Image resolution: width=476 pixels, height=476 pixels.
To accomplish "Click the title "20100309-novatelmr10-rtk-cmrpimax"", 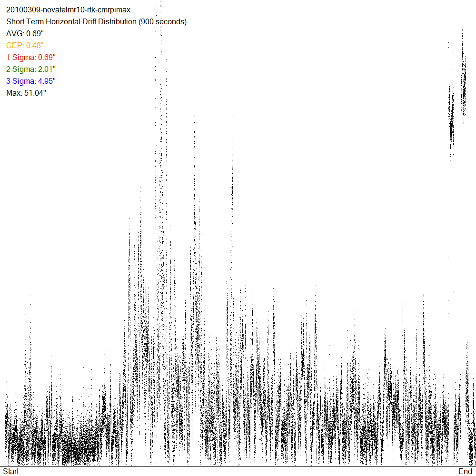I will coord(68,10).
